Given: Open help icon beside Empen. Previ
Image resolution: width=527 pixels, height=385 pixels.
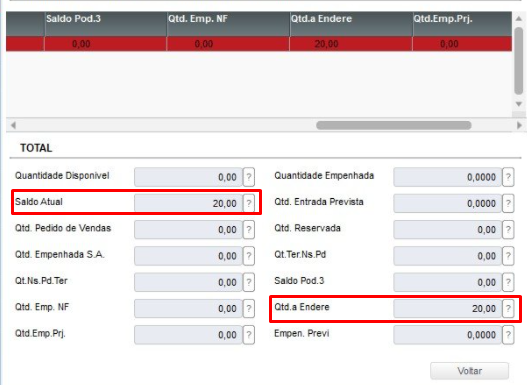Looking at the screenshot, I should tap(508, 335).
